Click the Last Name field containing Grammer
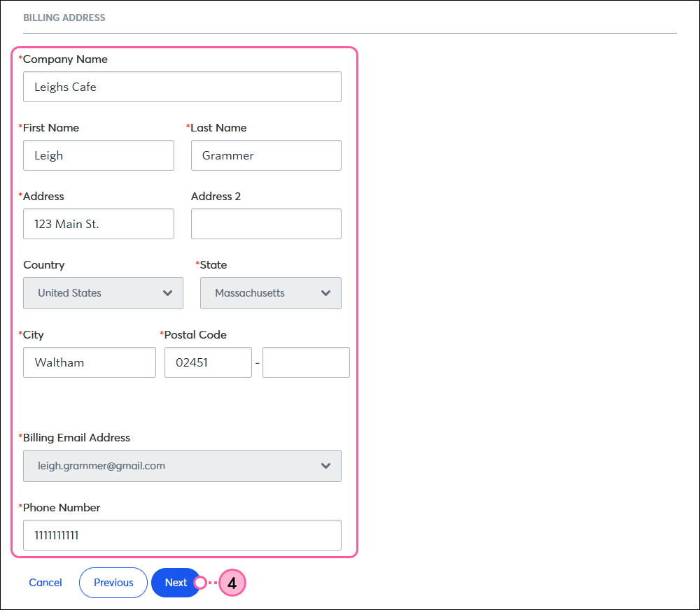 click(x=266, y=155)
